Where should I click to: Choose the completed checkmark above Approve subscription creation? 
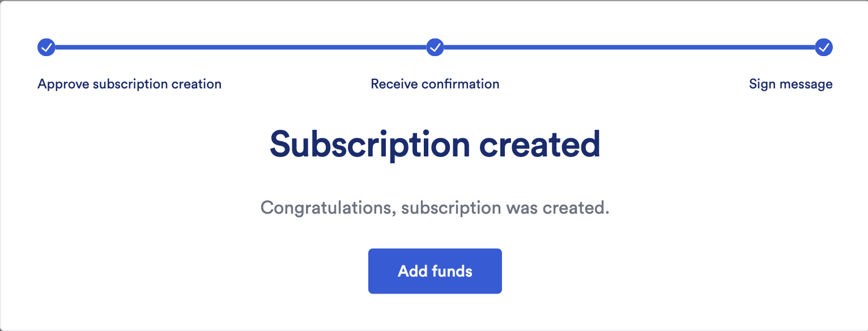pyautogui.click(x=46, y=48)
